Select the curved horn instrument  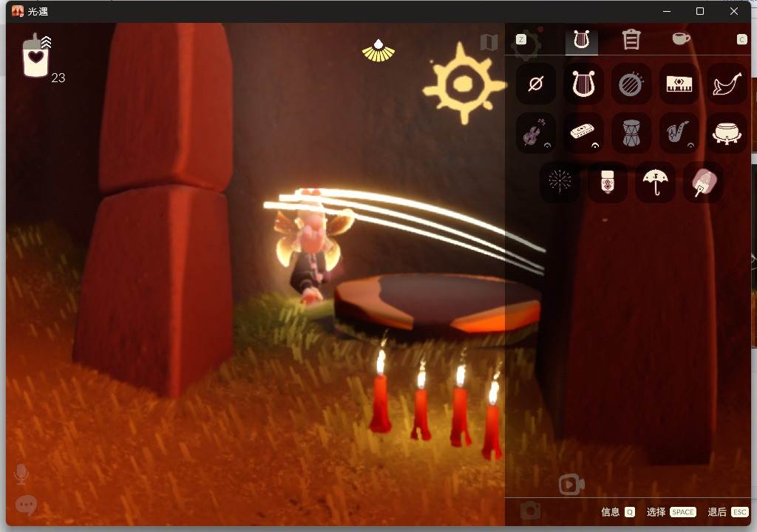click(x=727, y=84)
